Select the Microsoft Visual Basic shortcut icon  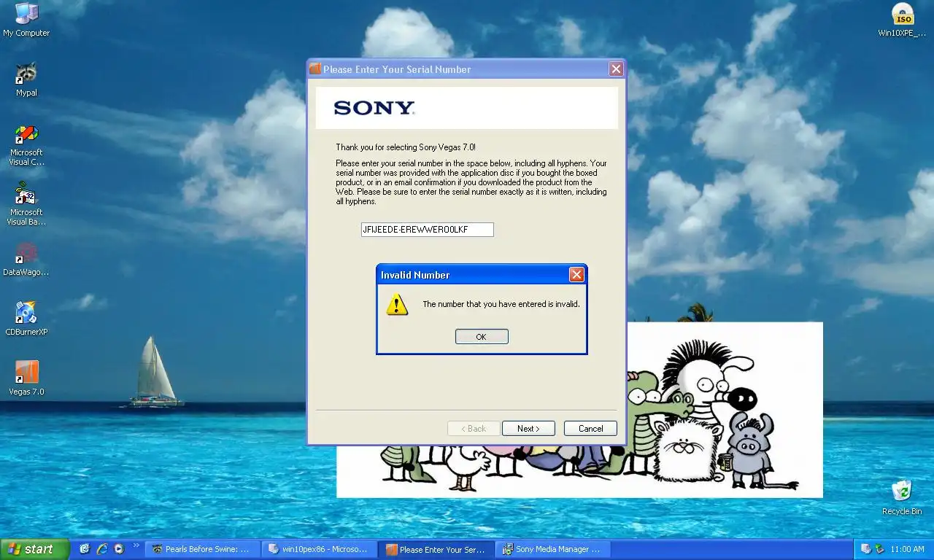coord(26,205)
